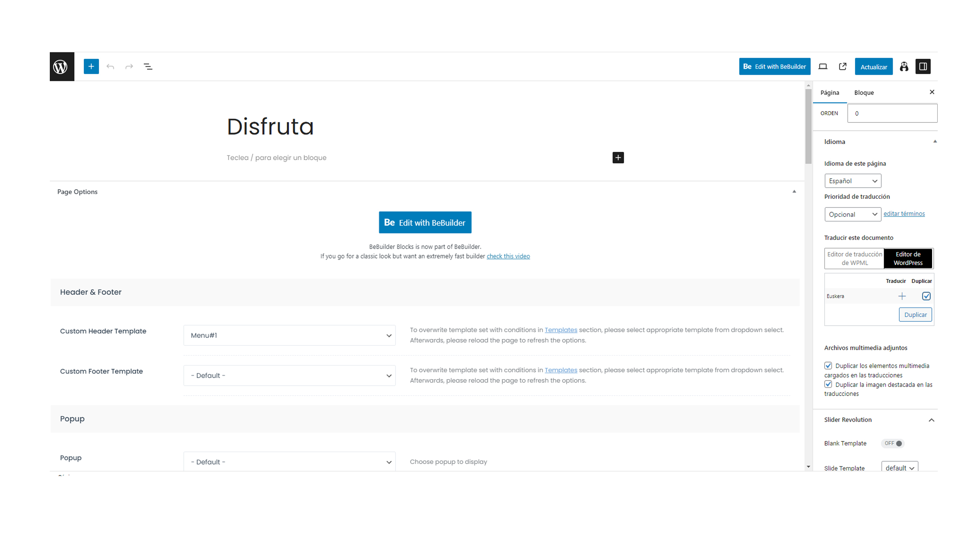The image size is (980, 558).
Task: Open Custom Header Template Menu#1 dropdown
Action: (289, 336)
